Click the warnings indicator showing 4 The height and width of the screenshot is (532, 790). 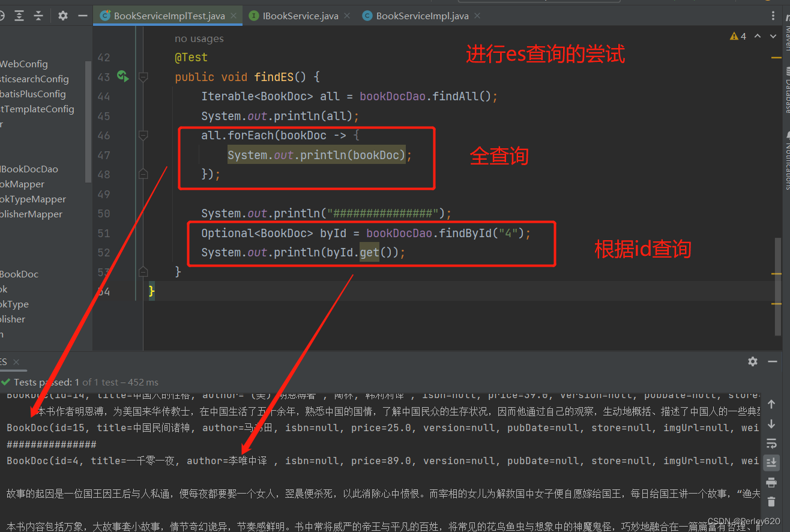[738, 37]
